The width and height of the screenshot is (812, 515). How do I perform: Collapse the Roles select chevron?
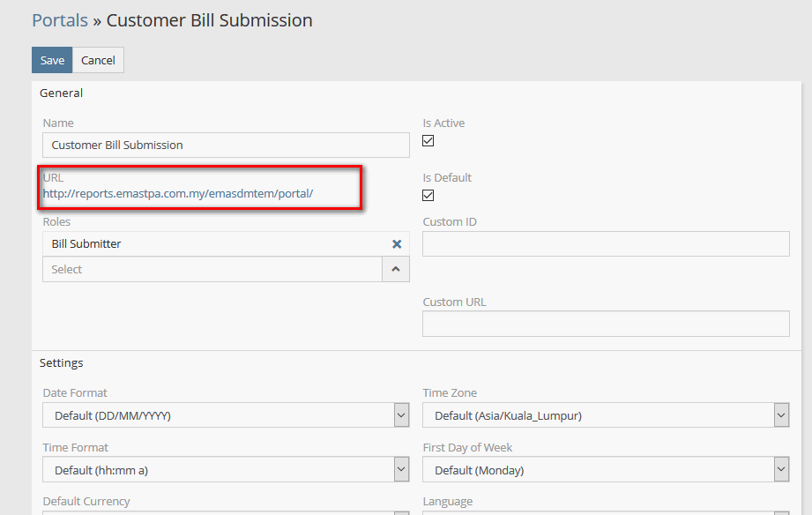(396, 269)
